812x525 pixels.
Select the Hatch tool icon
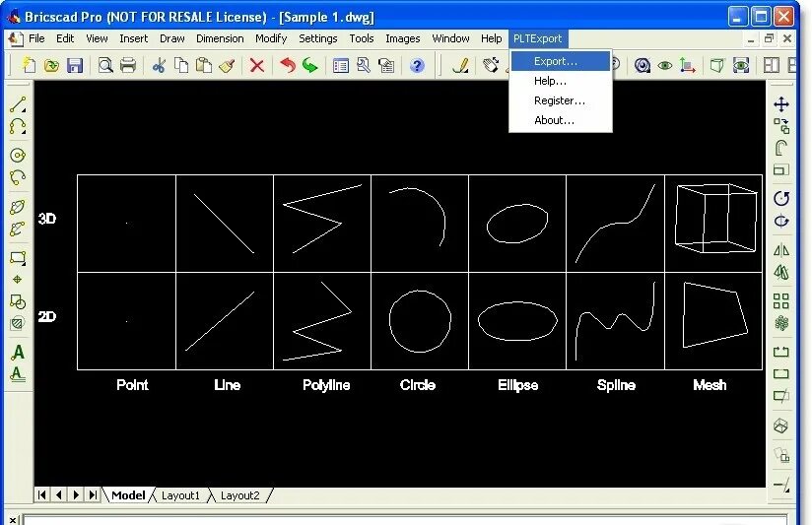pos(18,324)
